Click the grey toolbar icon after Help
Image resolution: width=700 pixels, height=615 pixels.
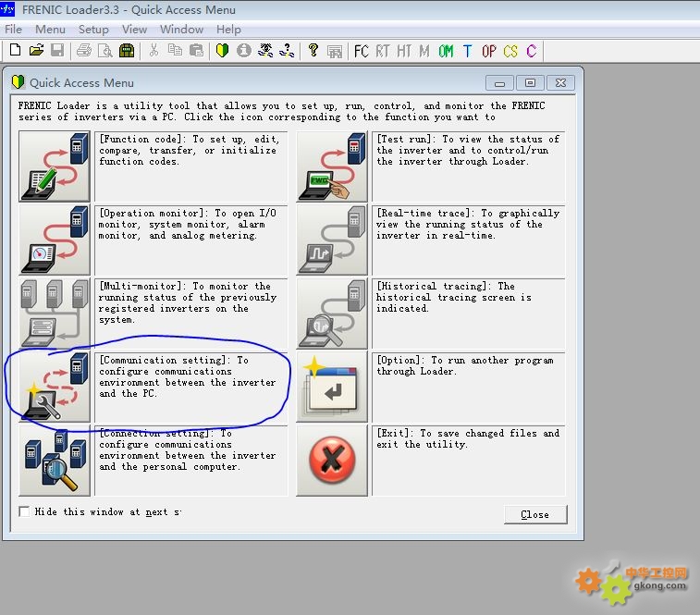click(x=335, y=52)
